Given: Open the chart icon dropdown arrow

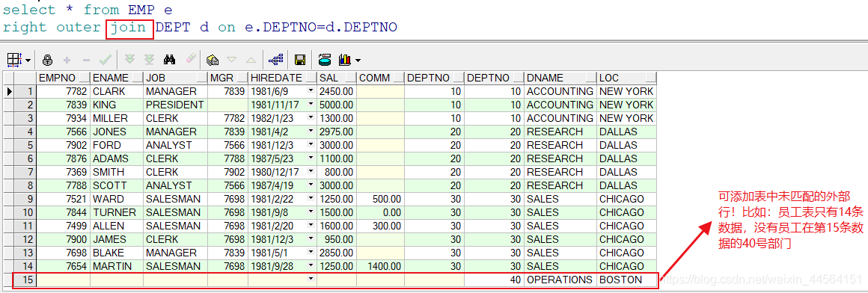Looking at the screenshot, I should point(358,60).
